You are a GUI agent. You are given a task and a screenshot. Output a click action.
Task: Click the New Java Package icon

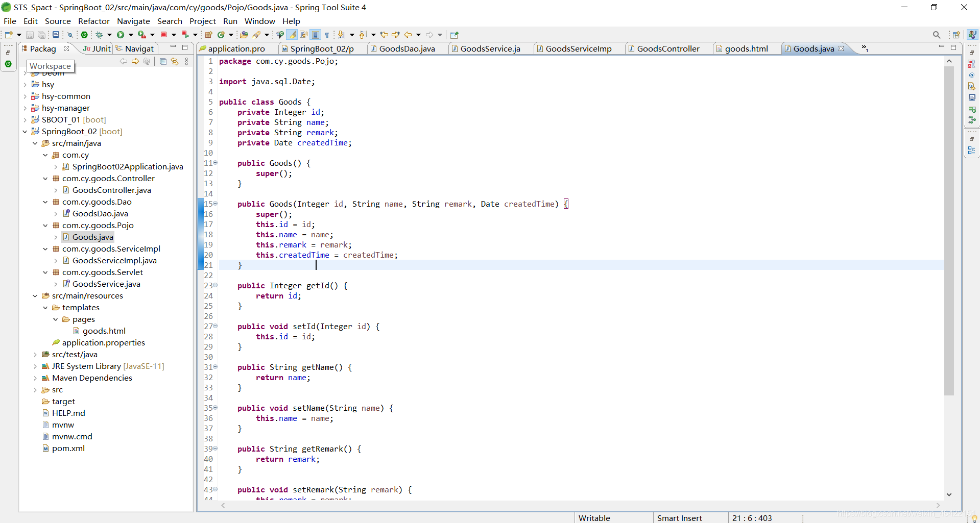pyautogui.click(x=208, y=35)
